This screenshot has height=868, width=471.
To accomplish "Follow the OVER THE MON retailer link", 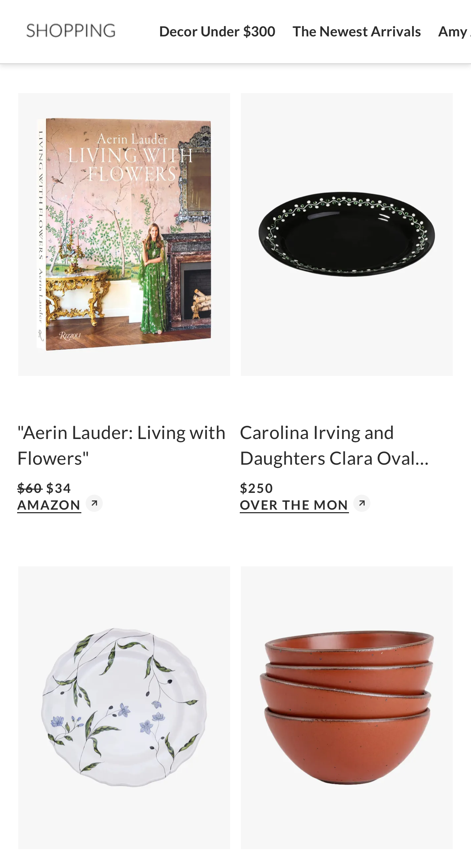I will click(x=294, y=505).
